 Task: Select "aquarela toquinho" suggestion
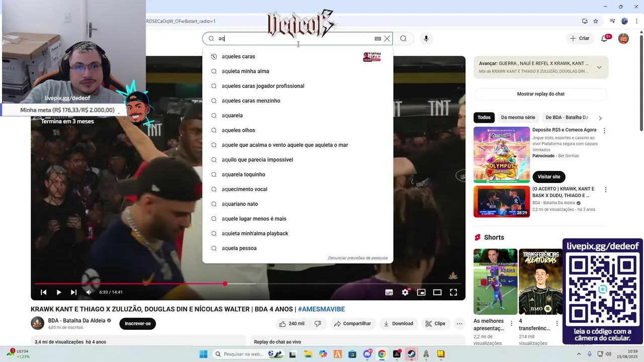pyautogui.click(x=297, y=174)
